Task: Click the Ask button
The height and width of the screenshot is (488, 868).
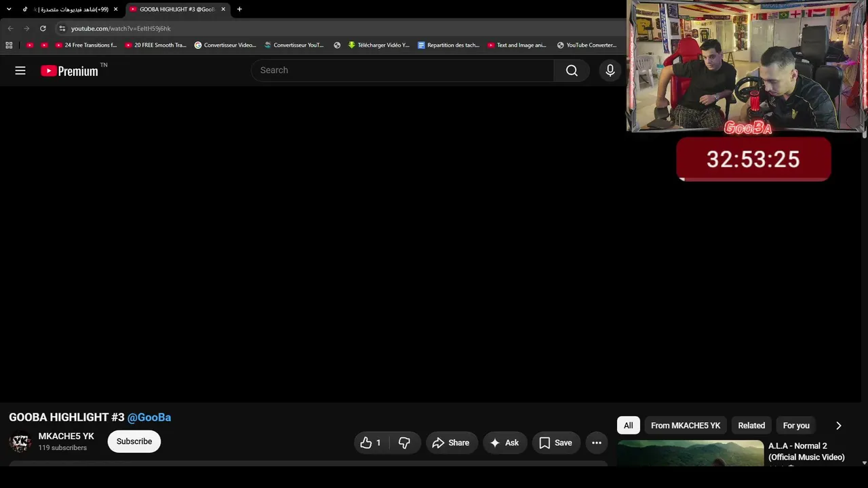Action: click(x=505, y=443)
